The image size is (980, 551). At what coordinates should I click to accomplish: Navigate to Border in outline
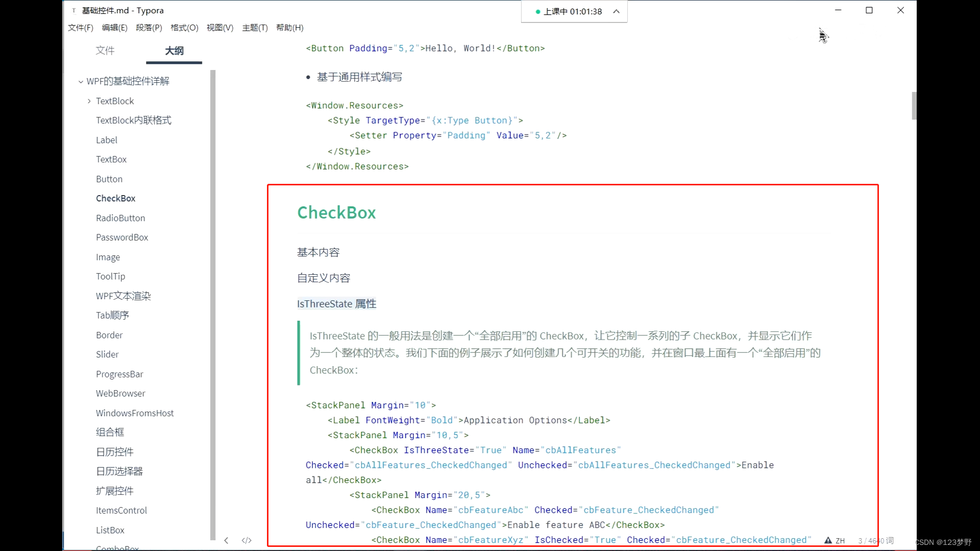[109, 335]
